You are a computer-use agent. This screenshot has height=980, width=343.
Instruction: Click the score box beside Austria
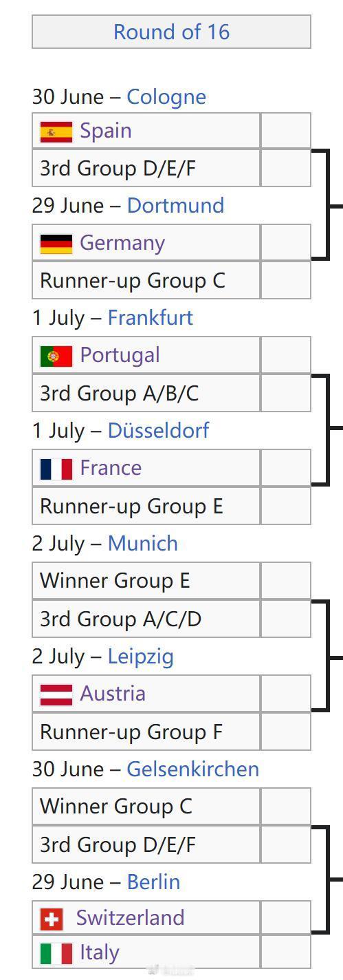286,694
